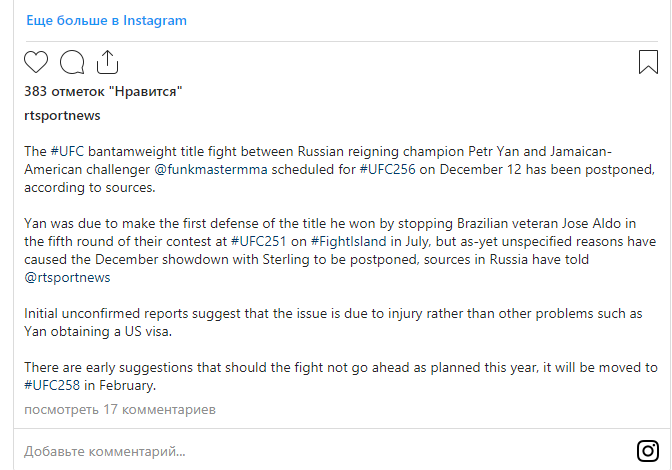Share the post using share icon
Screen dimensions: 672x470
(107, 63)
